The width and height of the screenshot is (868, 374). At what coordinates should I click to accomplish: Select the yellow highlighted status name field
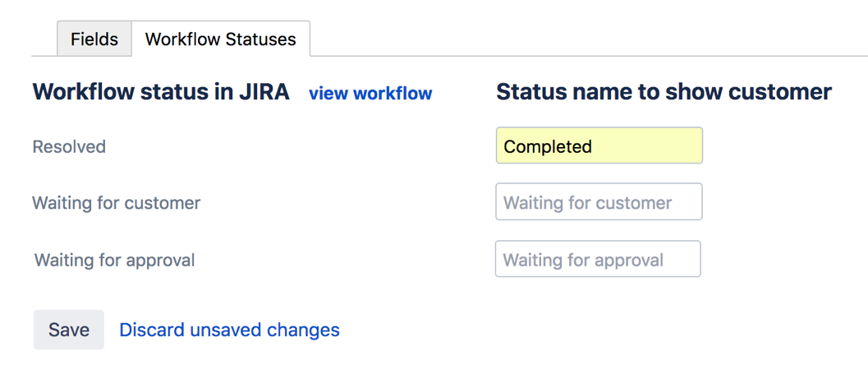[599, 146]
